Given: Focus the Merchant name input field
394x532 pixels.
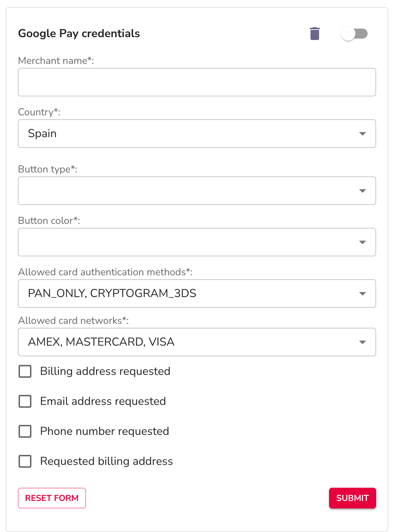Looking at the screenshot, I should click(197, 82).
